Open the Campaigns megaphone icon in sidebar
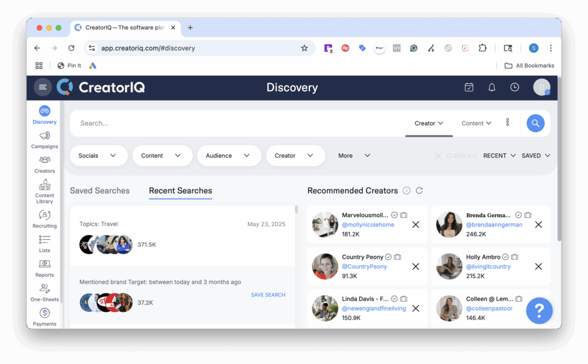Viewport: 588px width, 364px height. [x=44, y=136]
